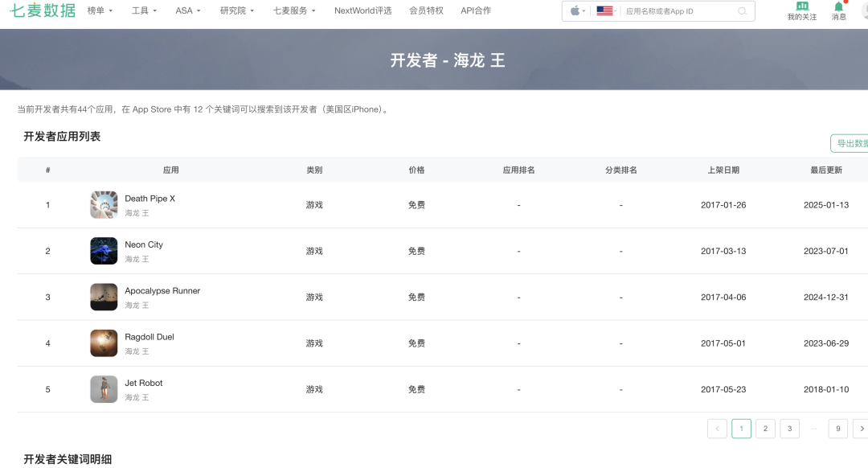Expand the 研究院 menu
868x468 pixels.
point(237,10)
